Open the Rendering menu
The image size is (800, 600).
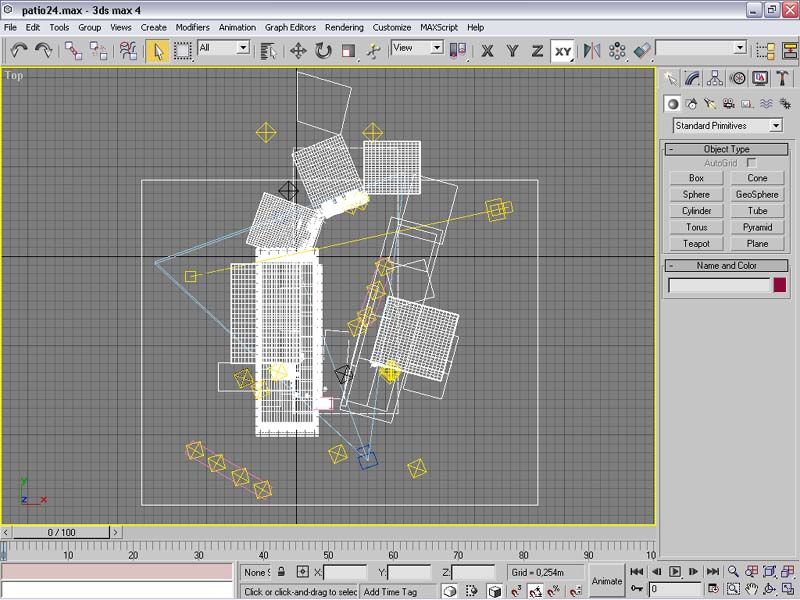(x=344, y=28)
